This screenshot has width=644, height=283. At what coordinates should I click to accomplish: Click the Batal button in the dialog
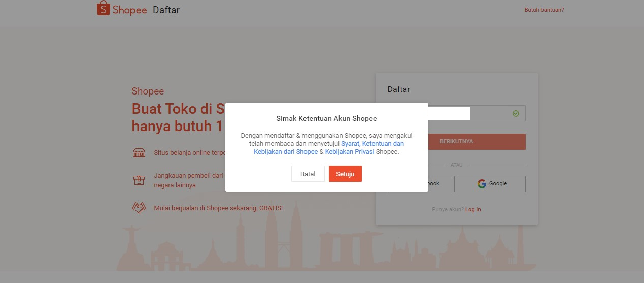coord(308,174)
